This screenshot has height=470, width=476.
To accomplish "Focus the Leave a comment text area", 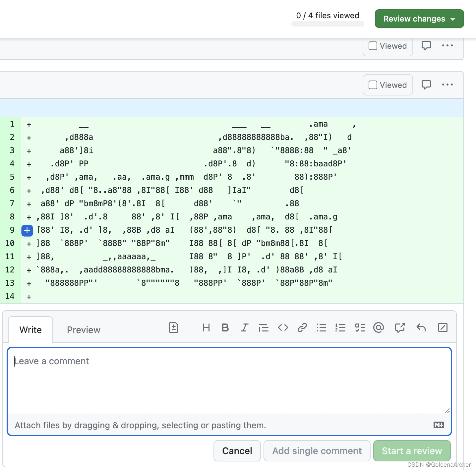I will pos(229,381).
